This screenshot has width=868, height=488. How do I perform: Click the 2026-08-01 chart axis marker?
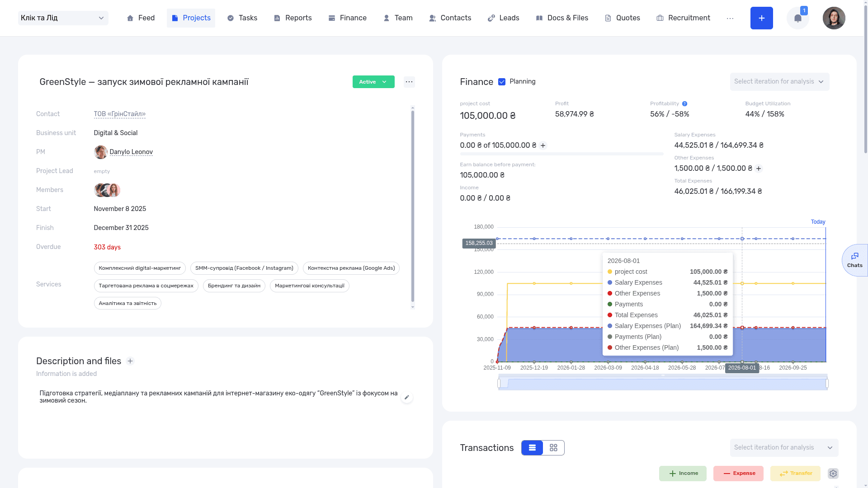pos(742,368)
